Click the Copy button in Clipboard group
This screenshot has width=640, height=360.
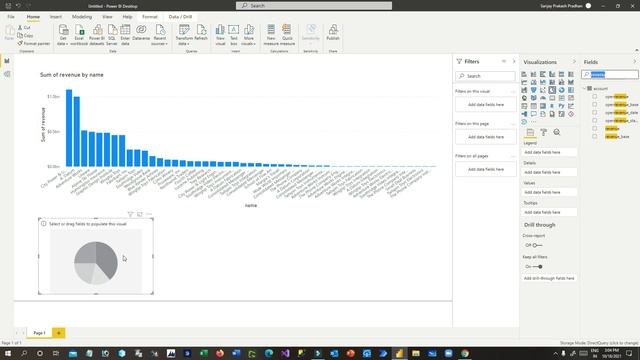click(x=25, y=36)
